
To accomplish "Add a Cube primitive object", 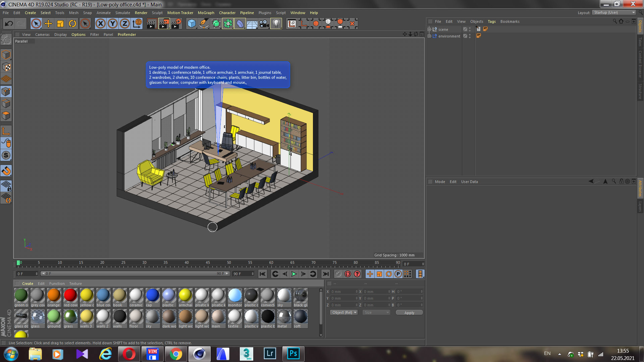I will click(x=192, y=23).
